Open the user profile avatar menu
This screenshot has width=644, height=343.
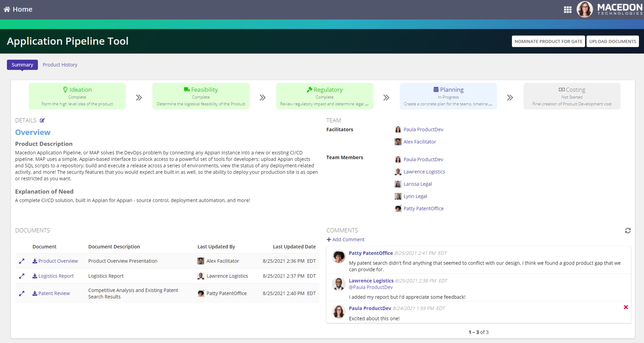tap(584, 9)
